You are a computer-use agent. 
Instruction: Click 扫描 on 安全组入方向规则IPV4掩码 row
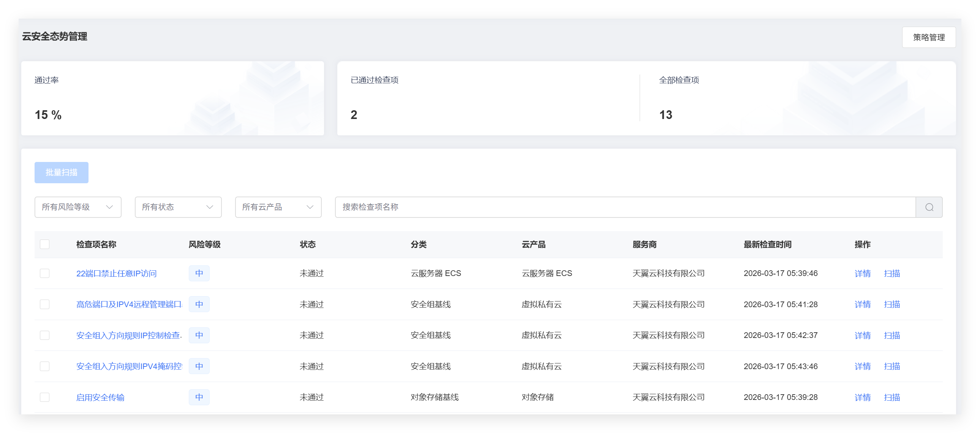coord(892,366)
